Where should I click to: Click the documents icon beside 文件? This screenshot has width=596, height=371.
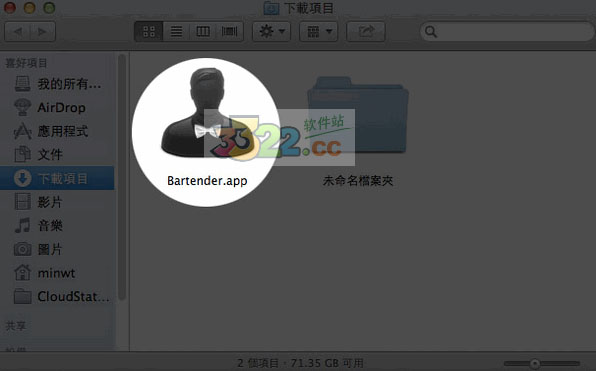coord(22,154)
